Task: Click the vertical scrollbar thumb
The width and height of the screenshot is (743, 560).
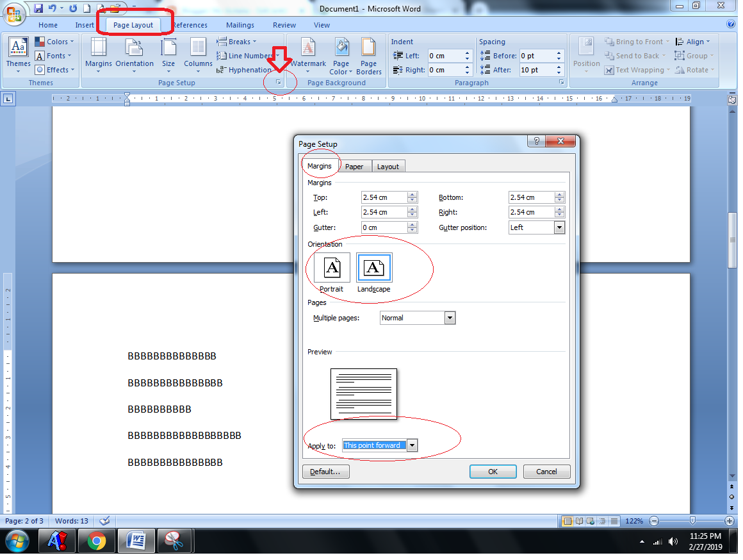Action: tap(732, 240)
